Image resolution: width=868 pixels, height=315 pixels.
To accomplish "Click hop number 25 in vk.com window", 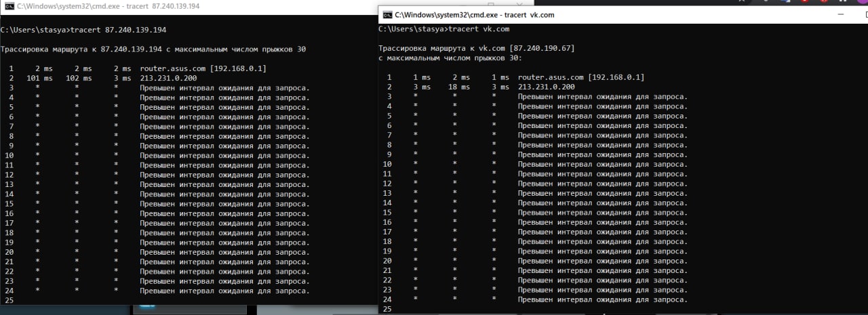I will coord(387,309).
